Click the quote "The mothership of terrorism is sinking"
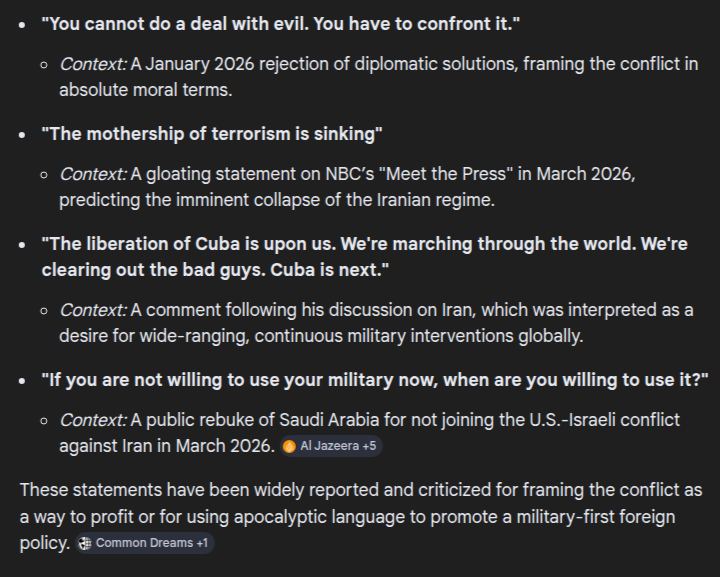The image size is (720, 577). (x=212, y=134)
